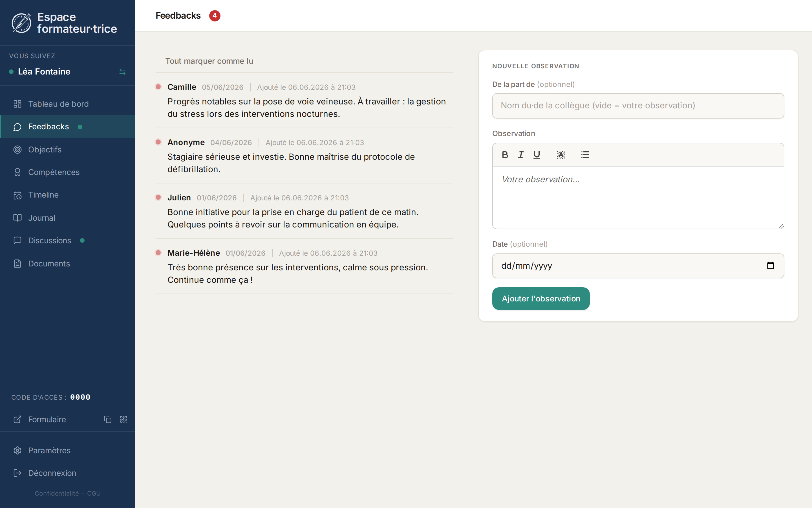
Task: Click Julien's feedback about communication en équipe
Action: (x=293, y=218)
